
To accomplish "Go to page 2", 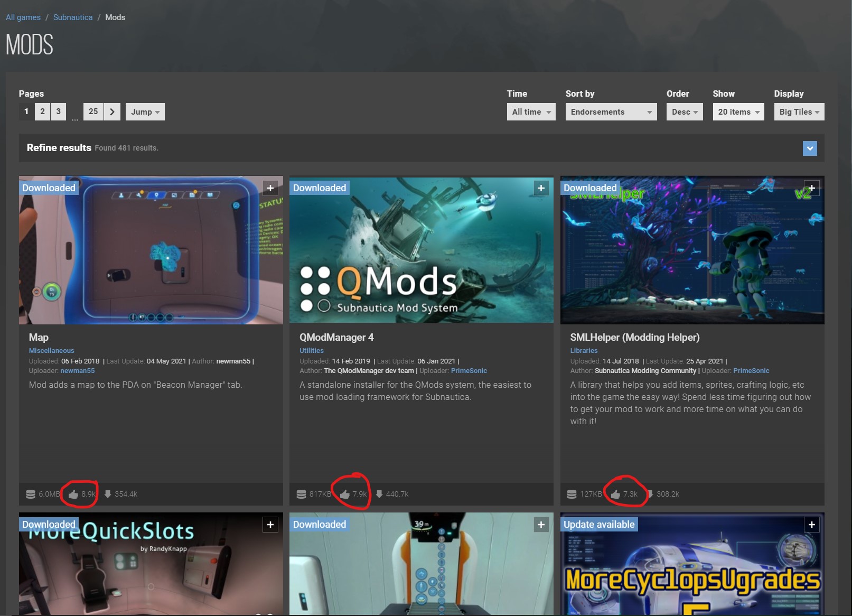I will tap(42, 111).
